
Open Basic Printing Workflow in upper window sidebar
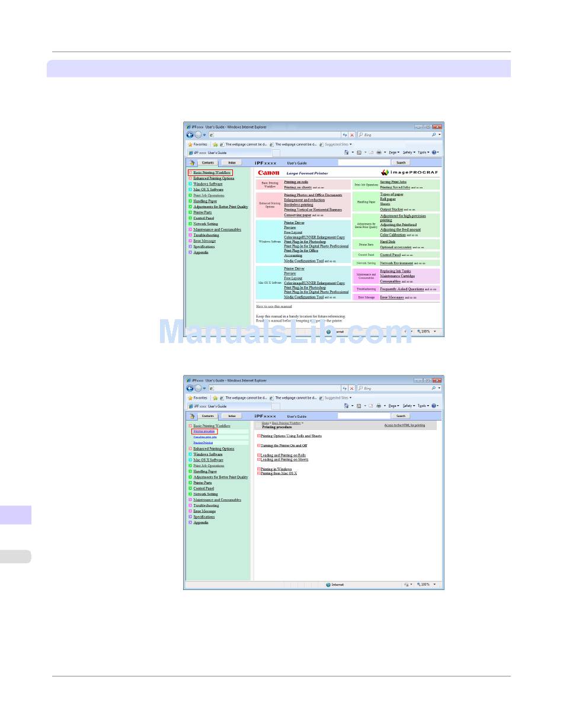(x=212, y=172)
